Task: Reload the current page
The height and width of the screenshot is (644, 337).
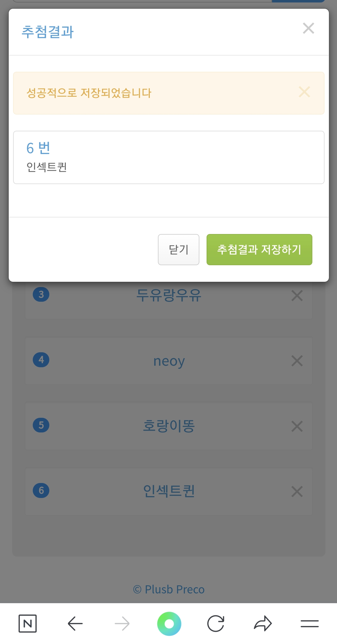Action: [216, 623]
